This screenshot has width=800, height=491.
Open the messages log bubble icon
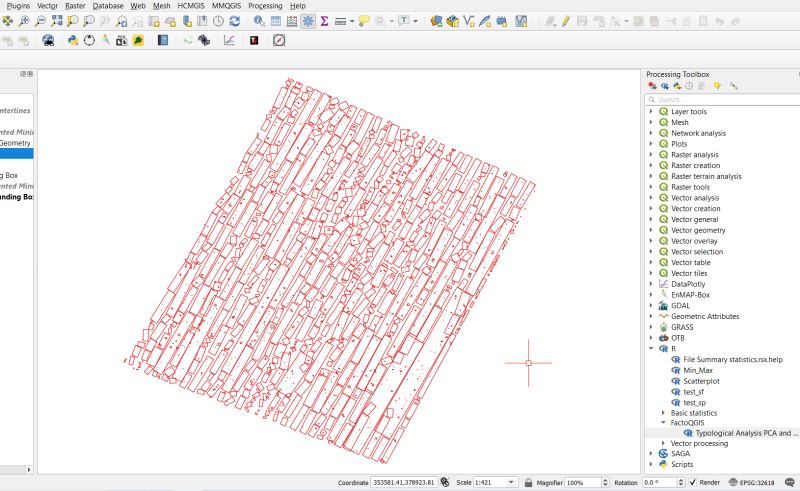pos(790,482)
